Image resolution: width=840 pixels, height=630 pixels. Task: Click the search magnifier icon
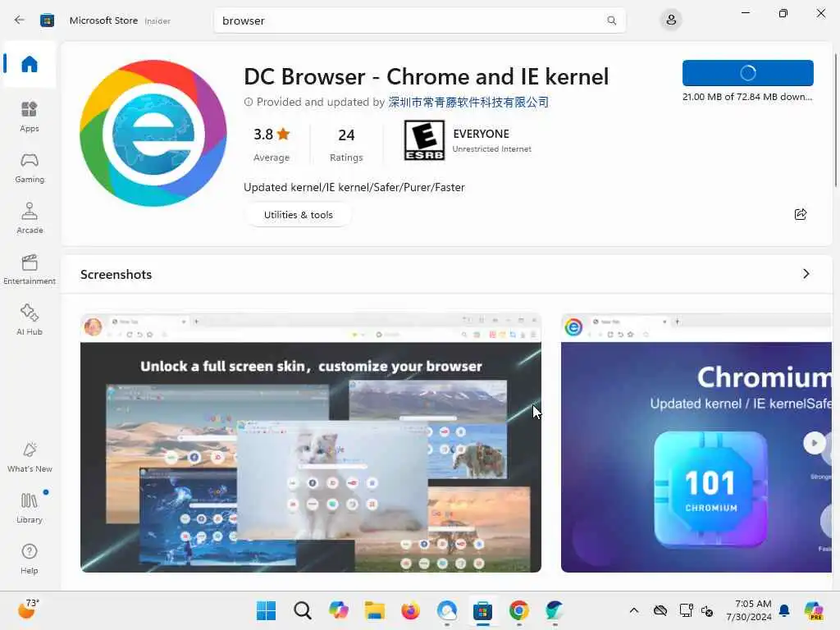coord(611,21)
